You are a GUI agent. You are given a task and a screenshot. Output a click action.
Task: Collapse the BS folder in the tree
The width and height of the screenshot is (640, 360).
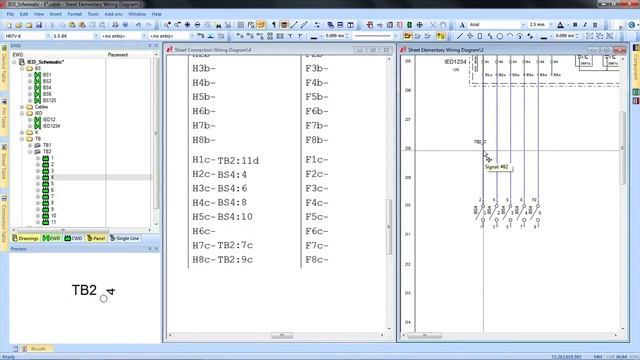[22, 69]
